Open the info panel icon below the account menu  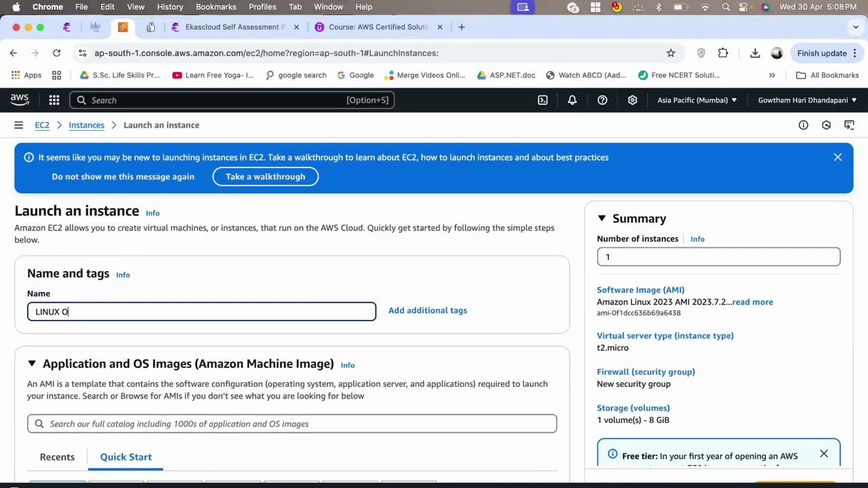pyautogui.click(x=804, y=125)
